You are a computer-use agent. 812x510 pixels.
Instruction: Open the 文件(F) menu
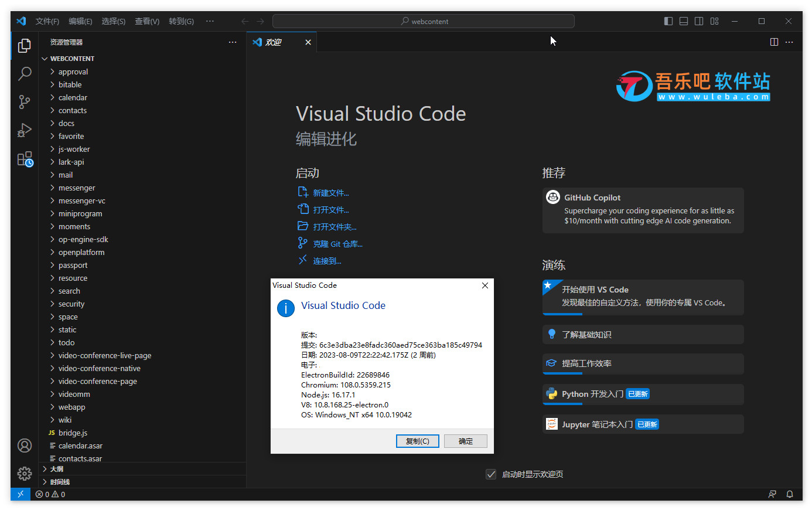(x=47, y=21)
